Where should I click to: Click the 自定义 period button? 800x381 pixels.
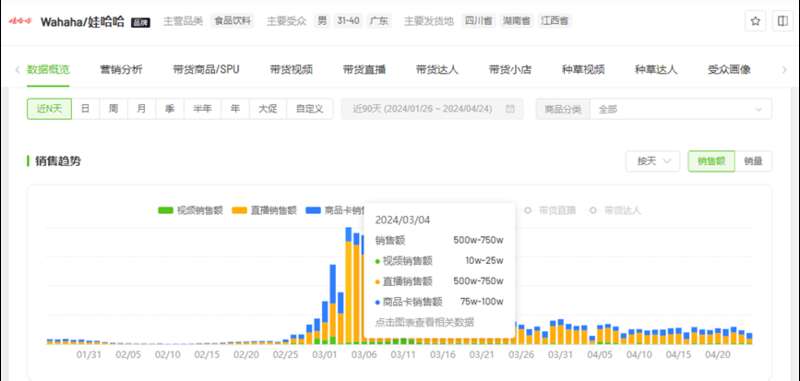[x=310, y=109]
